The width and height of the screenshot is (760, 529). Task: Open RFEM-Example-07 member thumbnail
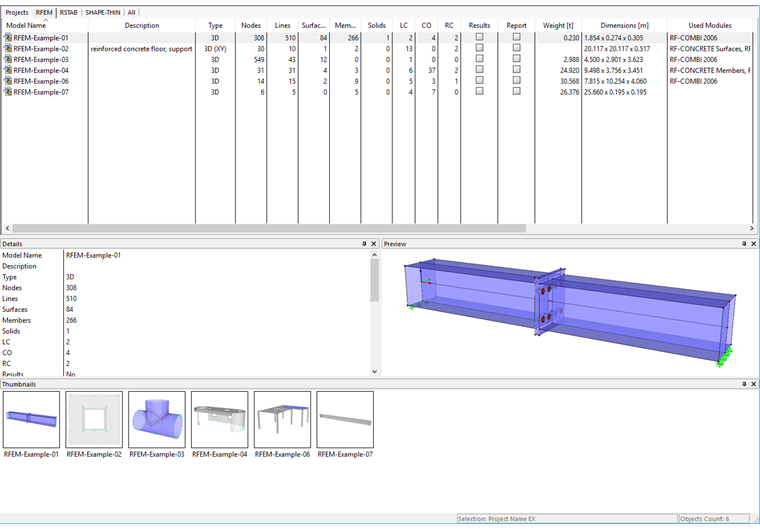point(345,419)
